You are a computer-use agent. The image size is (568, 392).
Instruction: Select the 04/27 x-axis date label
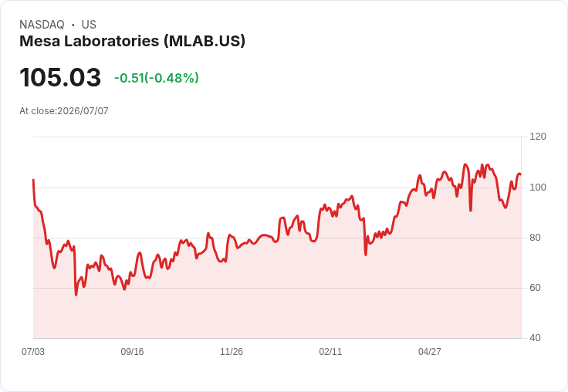pyautogui.click(x=430, y=352)
